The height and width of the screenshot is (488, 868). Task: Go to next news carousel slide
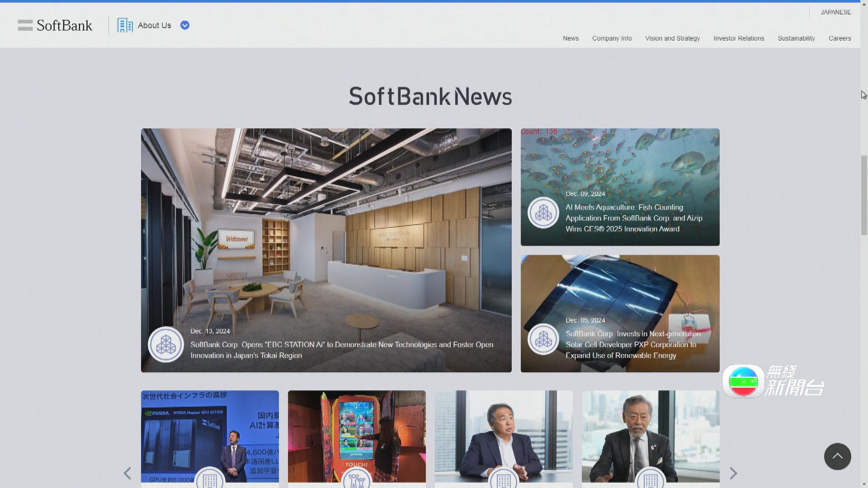tap(733, 473)
